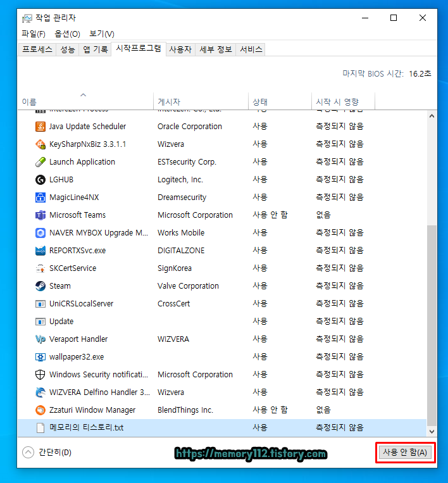Image resolution: width=448 pixels, height=483 pixels.
Task: Click Valve Corporation publisher cell
Action: pyautogui.click(x=188, y=286)
